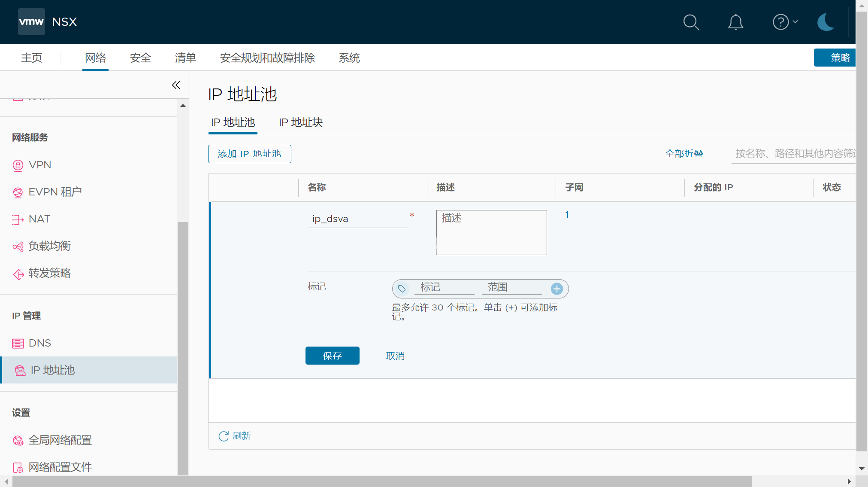Click sidebar scroll up arrow
Viewport: 868px width, 487px height.
pyautogui.click(x=183, y=106)
